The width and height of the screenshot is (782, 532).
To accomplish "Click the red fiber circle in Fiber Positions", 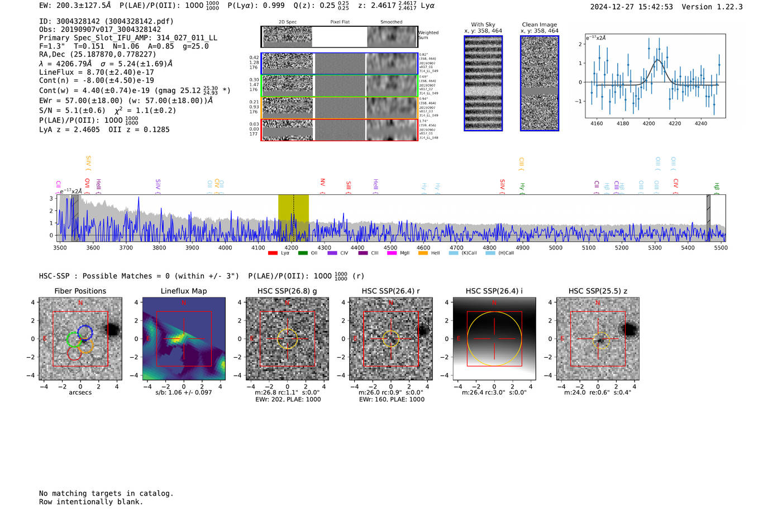I will click(74, 353).
